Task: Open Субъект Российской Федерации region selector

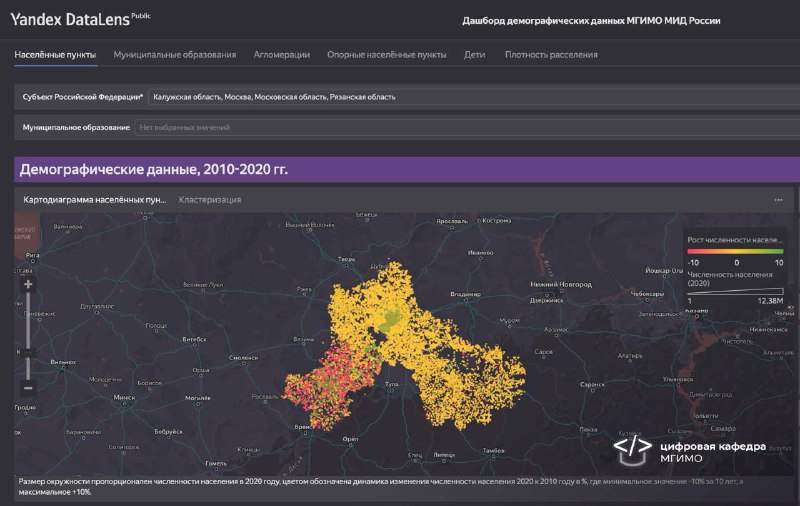Action: 474,97
